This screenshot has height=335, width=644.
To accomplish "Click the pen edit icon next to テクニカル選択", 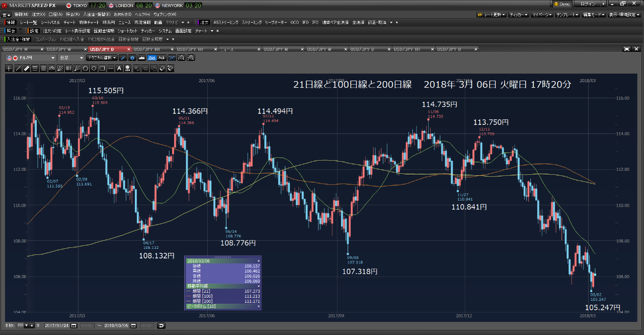I will [123, 58].
